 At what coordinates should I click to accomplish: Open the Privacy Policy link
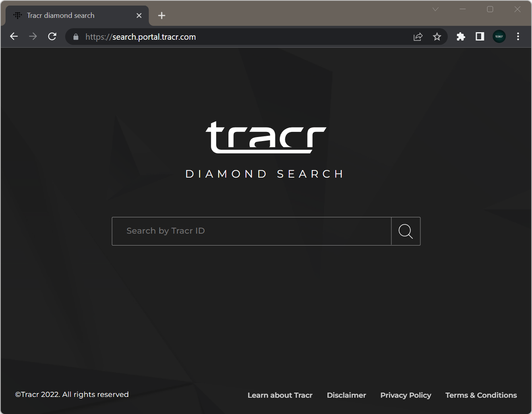pyautogui.click(x=406, y=395)
